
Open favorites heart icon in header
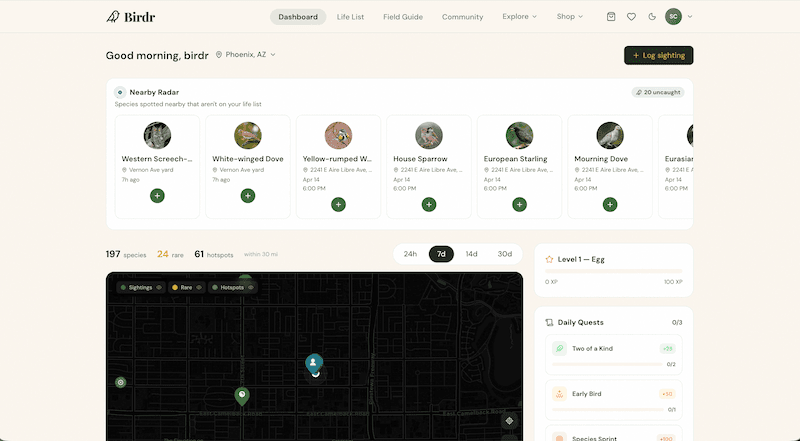click(631, 16)
